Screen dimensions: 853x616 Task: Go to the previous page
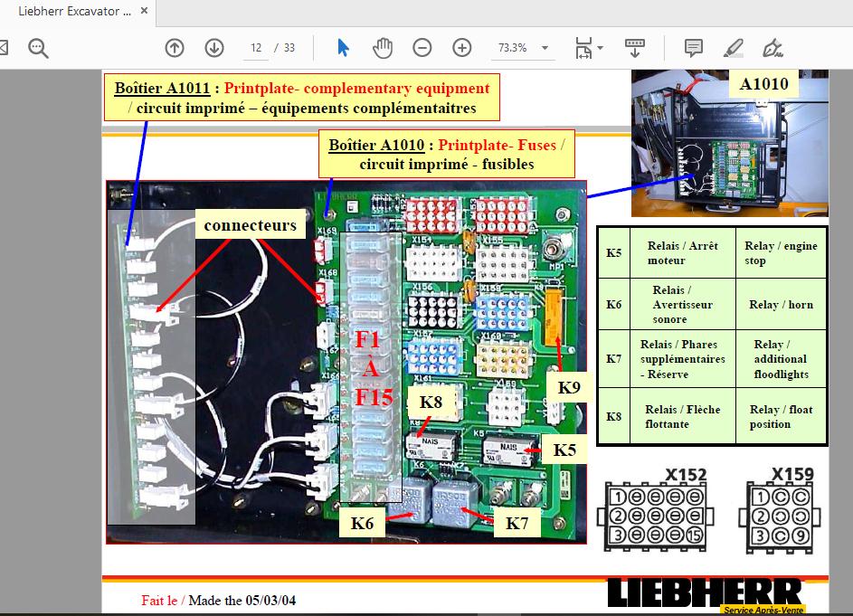[x=175, y=47]
